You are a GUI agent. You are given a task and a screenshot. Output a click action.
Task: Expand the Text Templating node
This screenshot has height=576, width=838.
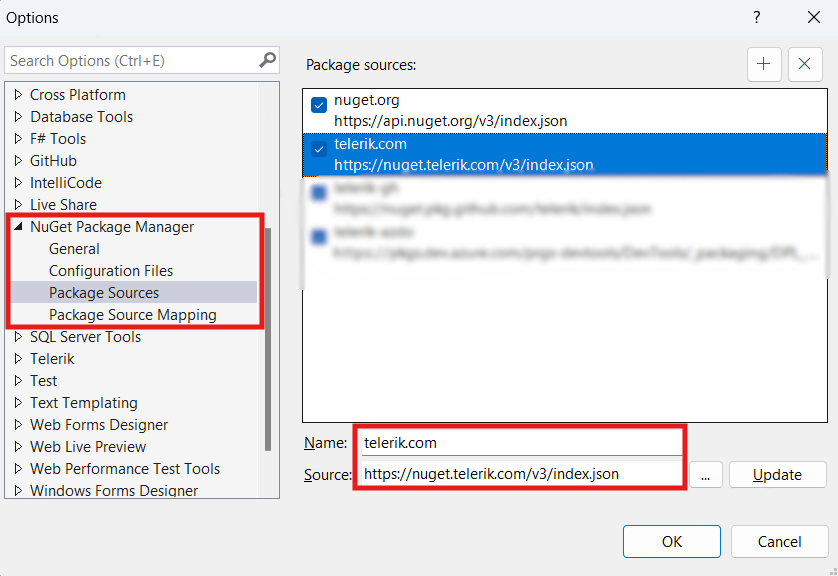pos(18,402)
